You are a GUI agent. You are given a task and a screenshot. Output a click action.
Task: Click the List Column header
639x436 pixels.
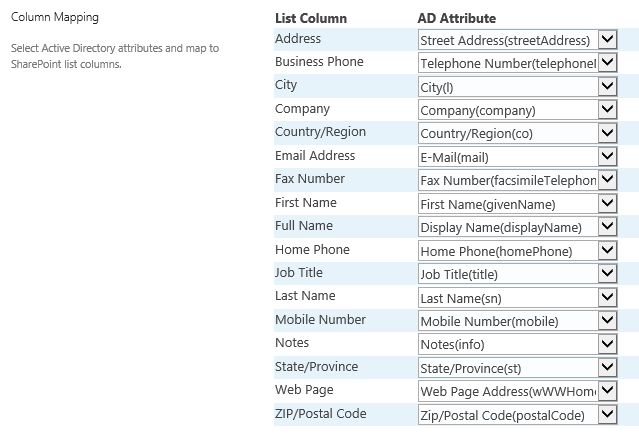click(311, 18)
